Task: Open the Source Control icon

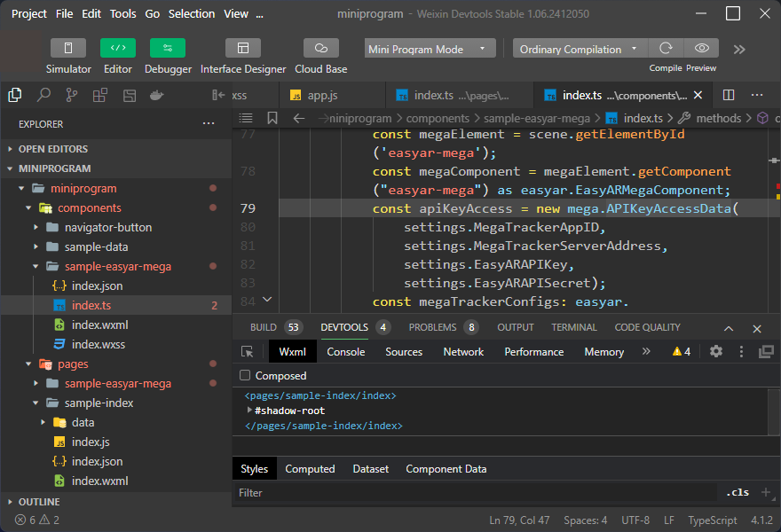Action: point(72,95)
